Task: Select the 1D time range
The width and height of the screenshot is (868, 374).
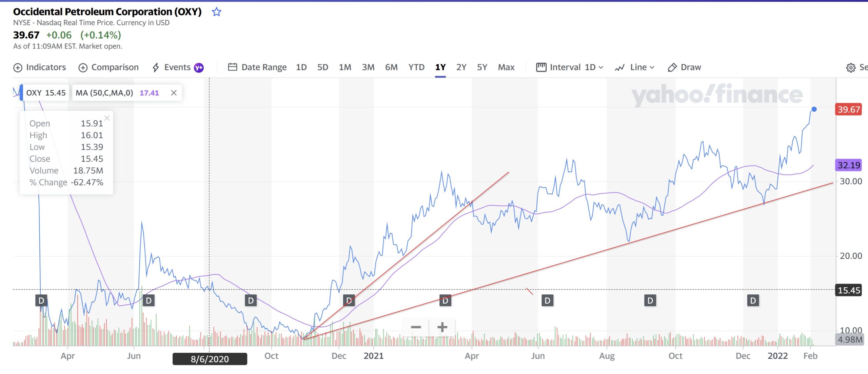Action: point(301,67)
